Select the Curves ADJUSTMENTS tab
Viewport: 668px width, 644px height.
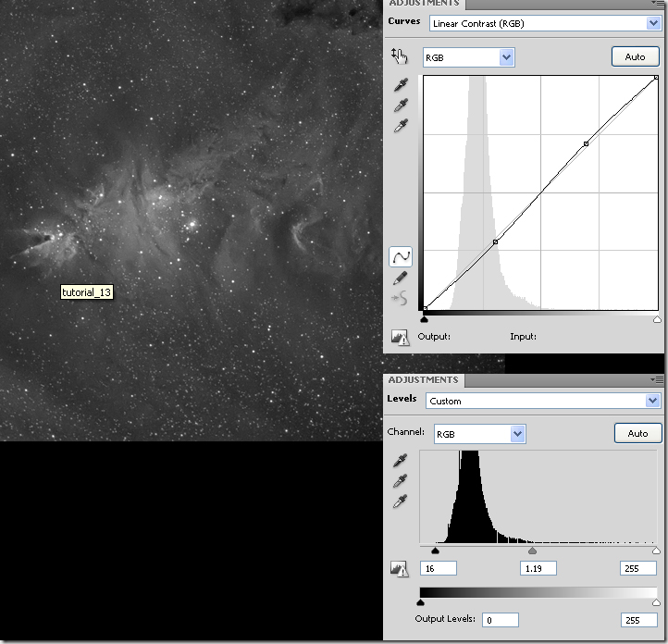point(424,4)
